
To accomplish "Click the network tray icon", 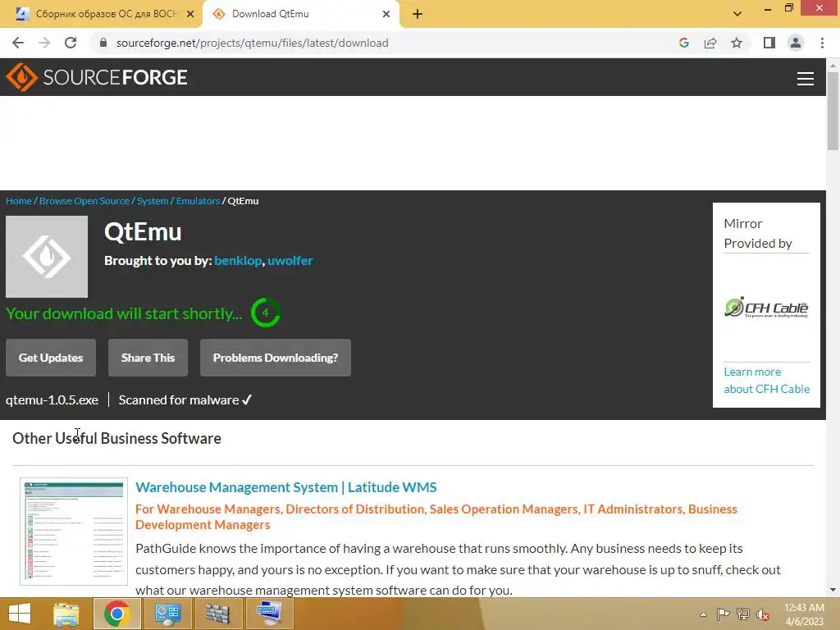I will [742, 614].
